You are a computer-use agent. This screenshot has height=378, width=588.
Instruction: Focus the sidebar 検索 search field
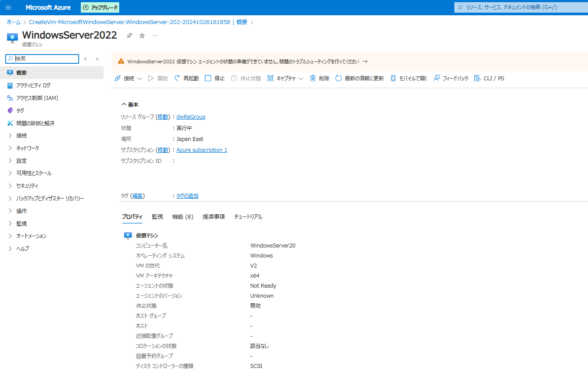[x=42, y=58]
